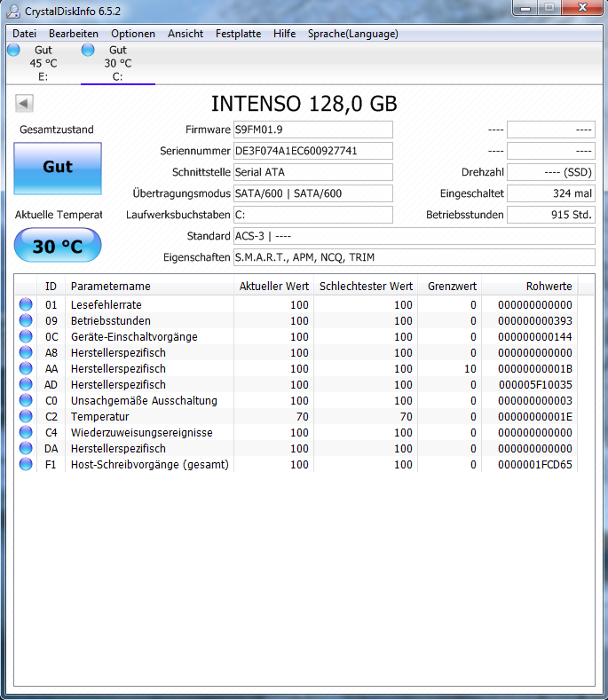
Task: Select the Betriebsstunden parameter in the table
Action: (x=111, y=321)
